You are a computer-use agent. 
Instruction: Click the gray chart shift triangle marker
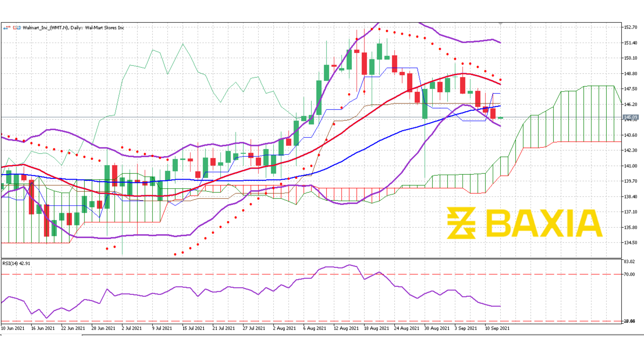point(500,24)
